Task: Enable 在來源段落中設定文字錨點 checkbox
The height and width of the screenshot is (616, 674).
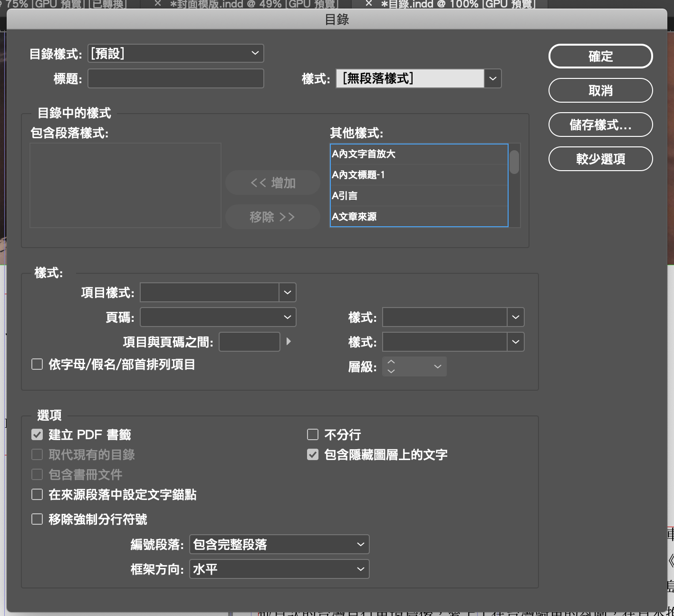Action: coord(37,494)
